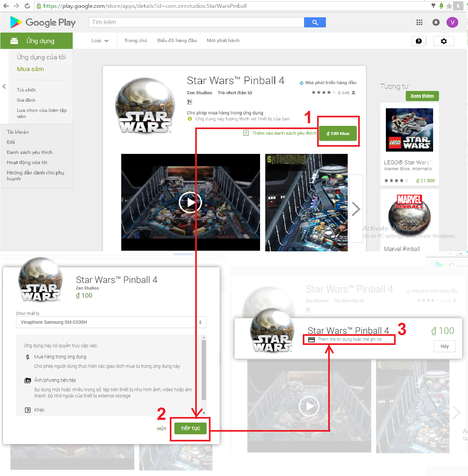This screenshot has height=476, width=468.
Task: Open Zen Studios developer link
Action: pyautogui.click(x=199, y=93)
